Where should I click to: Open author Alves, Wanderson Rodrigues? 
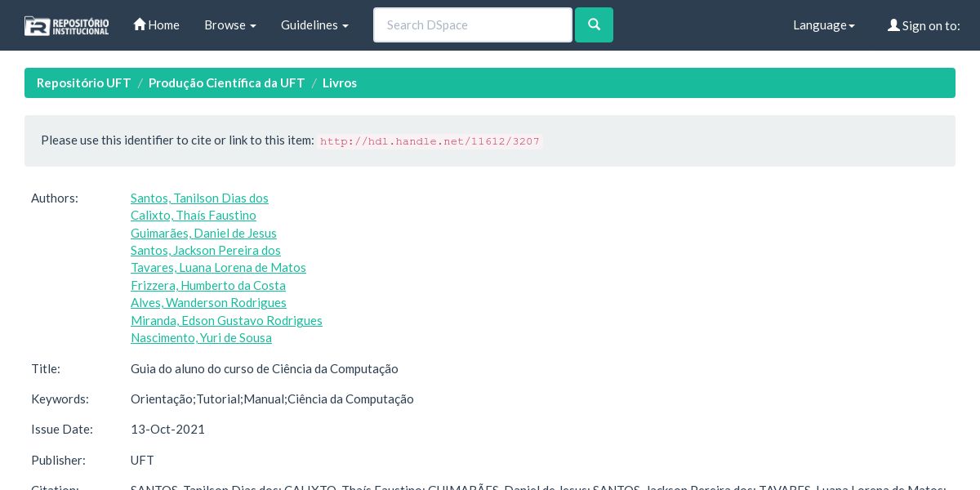pos(208,302)
